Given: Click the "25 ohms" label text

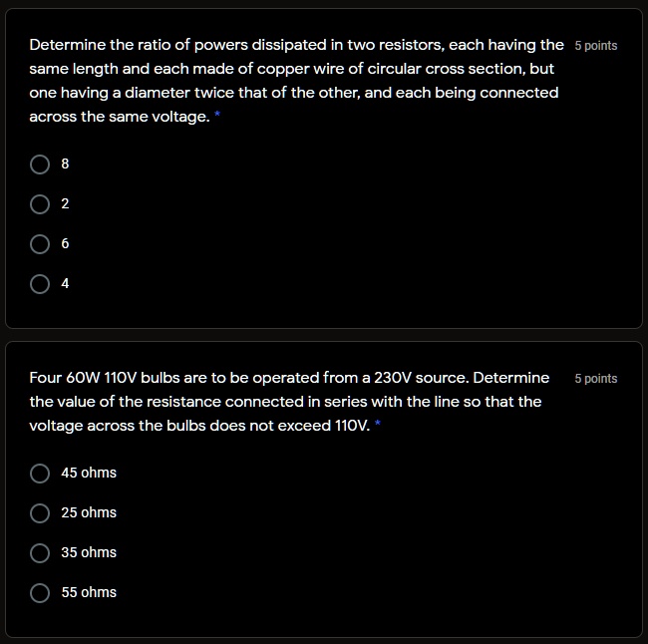Looking at the screenshot, I should click(x=89, y=512).
